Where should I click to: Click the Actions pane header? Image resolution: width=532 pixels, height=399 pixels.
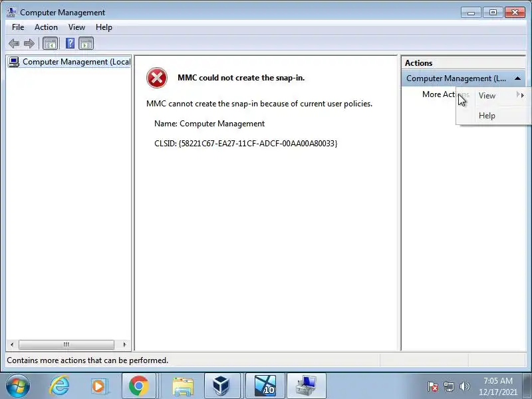pyautogui.click(x=464, y=63)
